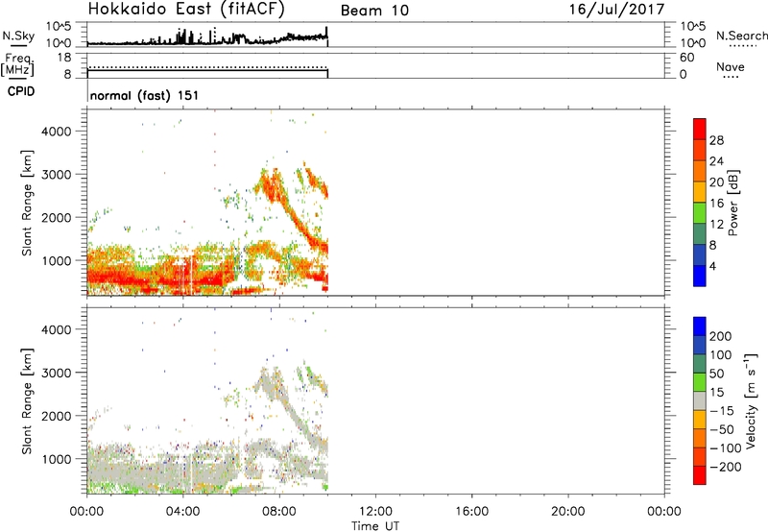Click the red bottom segment of velocity colorbar
The image size is (768, 532).
[x=700, y=475]
